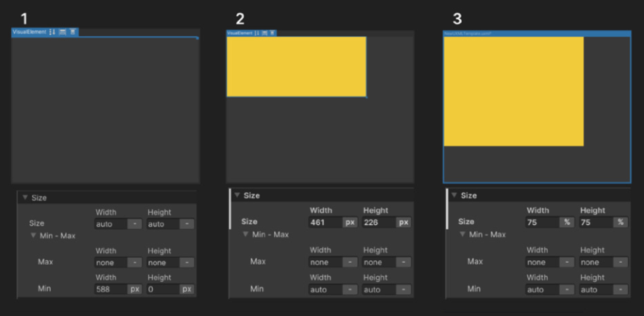Open Max Width unit dropdown in auto-size panel
This screenshot has width=644, height=316.
pyautogui.click(x=135, y=263)
